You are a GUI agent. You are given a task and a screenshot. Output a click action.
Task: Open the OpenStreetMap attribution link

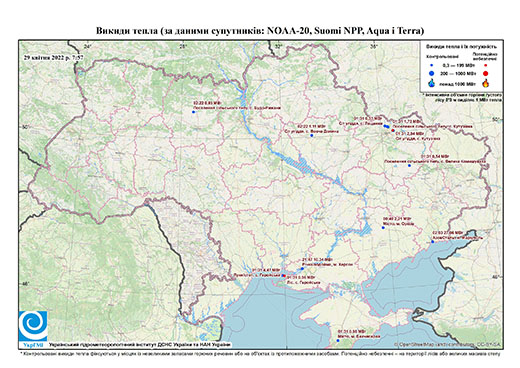point(447,344)
